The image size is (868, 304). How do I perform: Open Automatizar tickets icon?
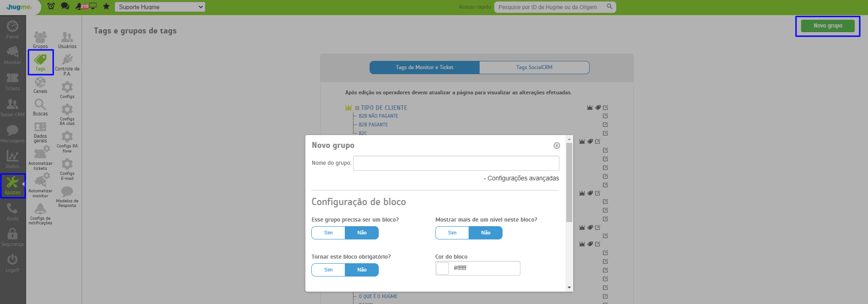click(x=40, y=158)
